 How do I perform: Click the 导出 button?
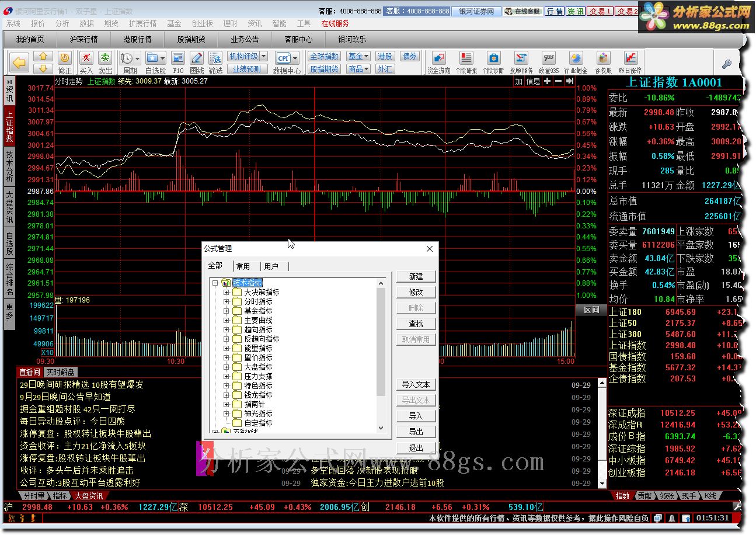[416, 432]
